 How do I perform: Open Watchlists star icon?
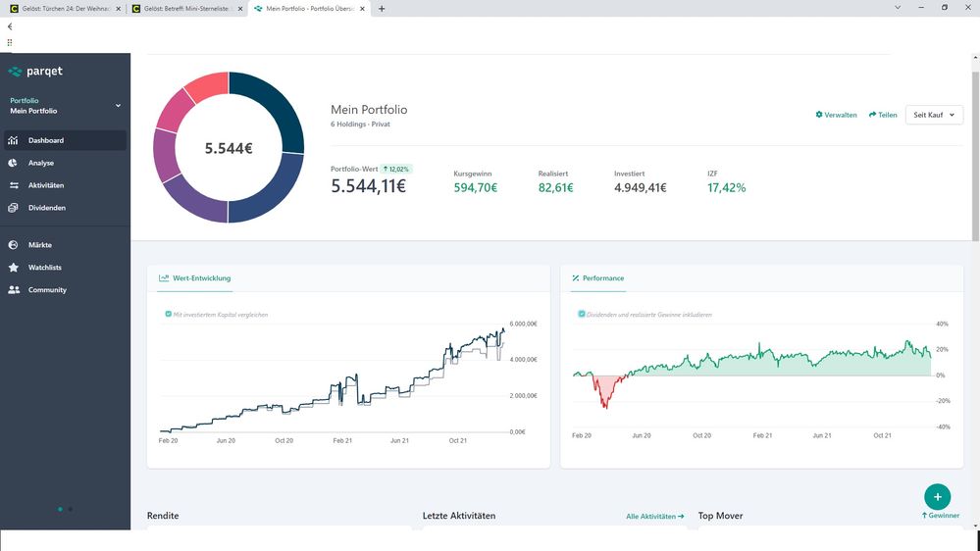point(14,268)
